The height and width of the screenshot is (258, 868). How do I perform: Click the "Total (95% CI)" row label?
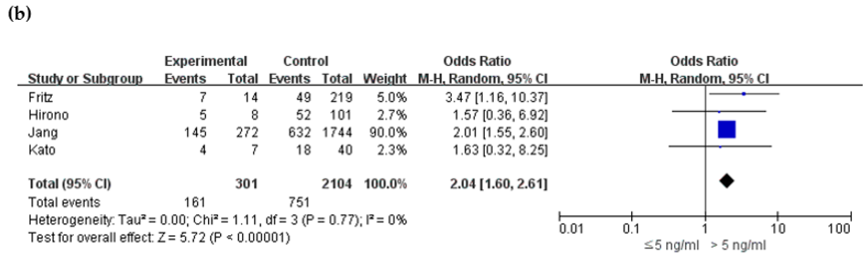[x=69, y=184]
